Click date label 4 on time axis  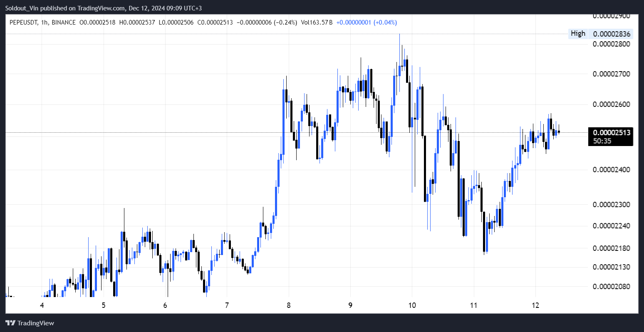pyautogui.click(x=42, y=305)
